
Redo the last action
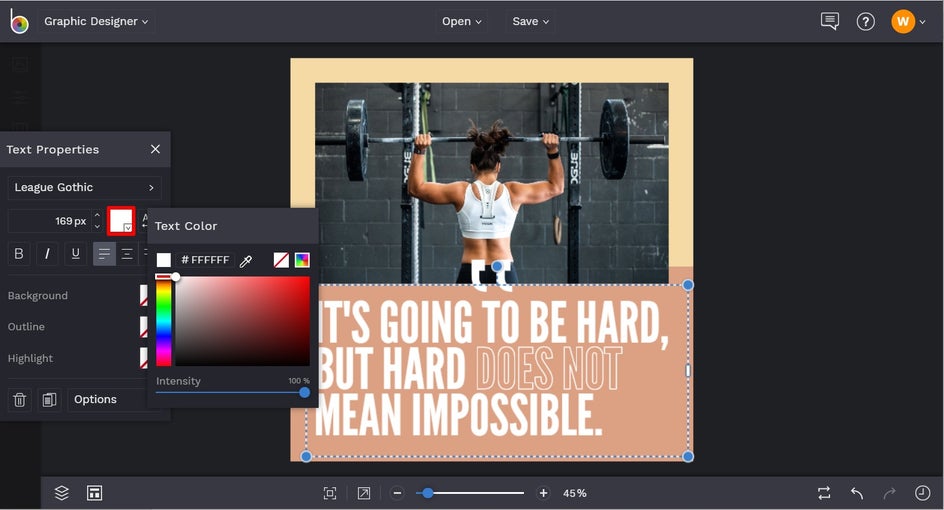pos(889,493)
